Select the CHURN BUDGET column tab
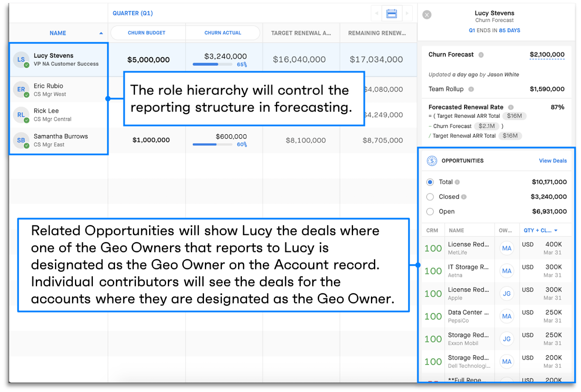Screen dimensions: 581x392 coord(147,33)
